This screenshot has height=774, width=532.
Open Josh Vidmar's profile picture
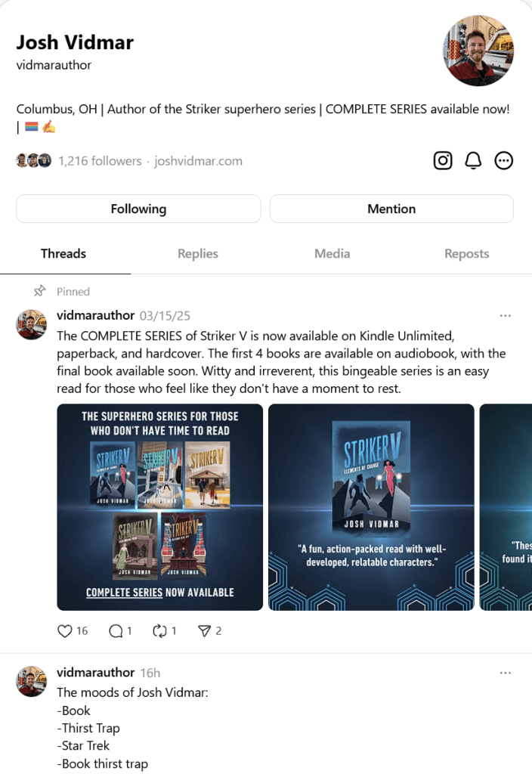(x=478, y=51)
